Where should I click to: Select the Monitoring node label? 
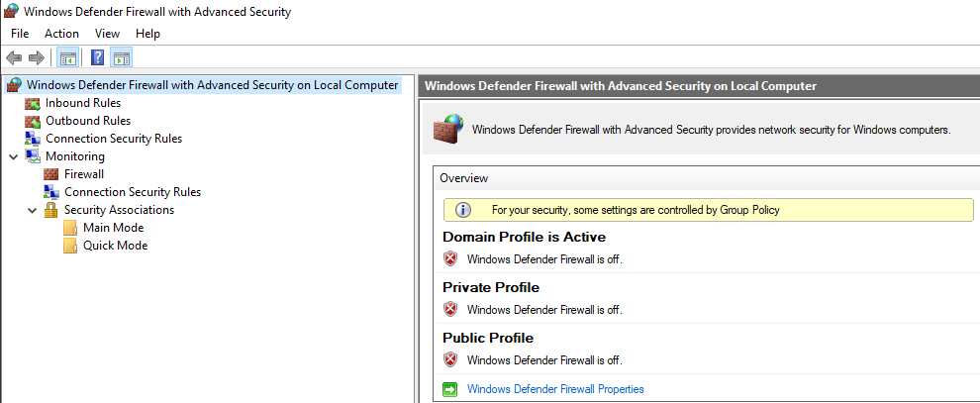(x=75, y=156)
